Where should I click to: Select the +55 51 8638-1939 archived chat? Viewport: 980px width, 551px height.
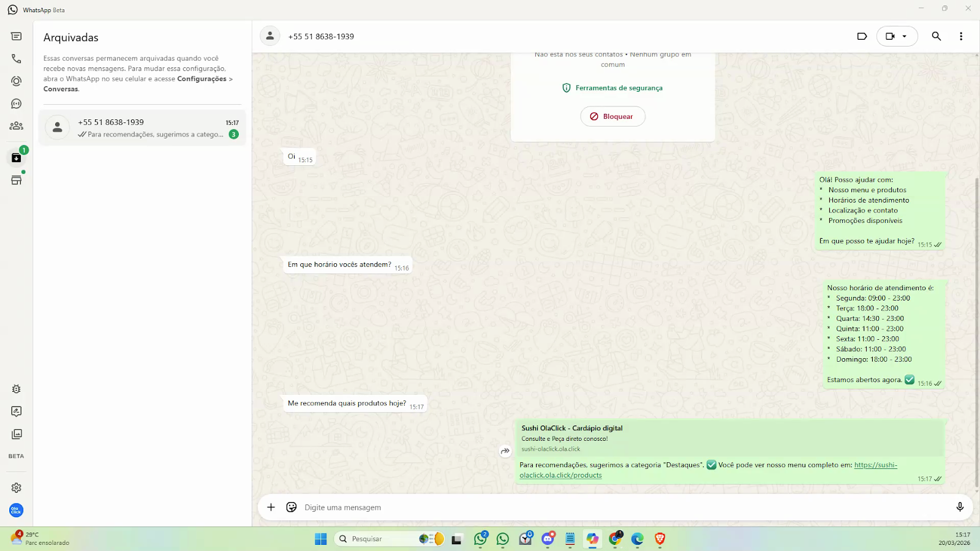click(142, 128)
